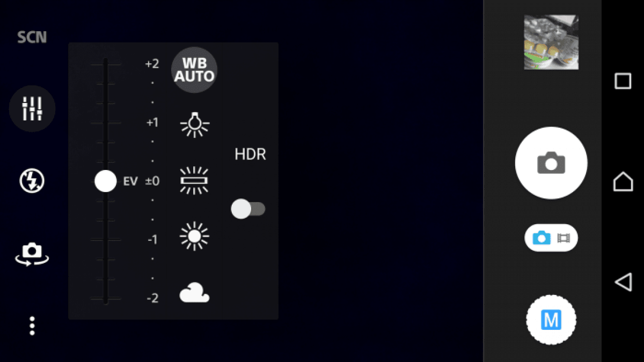The image size is (644, 362).
Task: Open SCN scene selection
Action: coord(32,38)
